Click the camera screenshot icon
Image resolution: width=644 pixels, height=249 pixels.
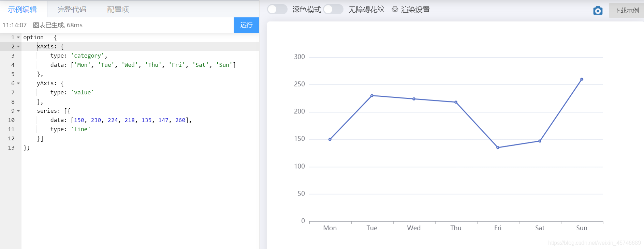(598, 11)
